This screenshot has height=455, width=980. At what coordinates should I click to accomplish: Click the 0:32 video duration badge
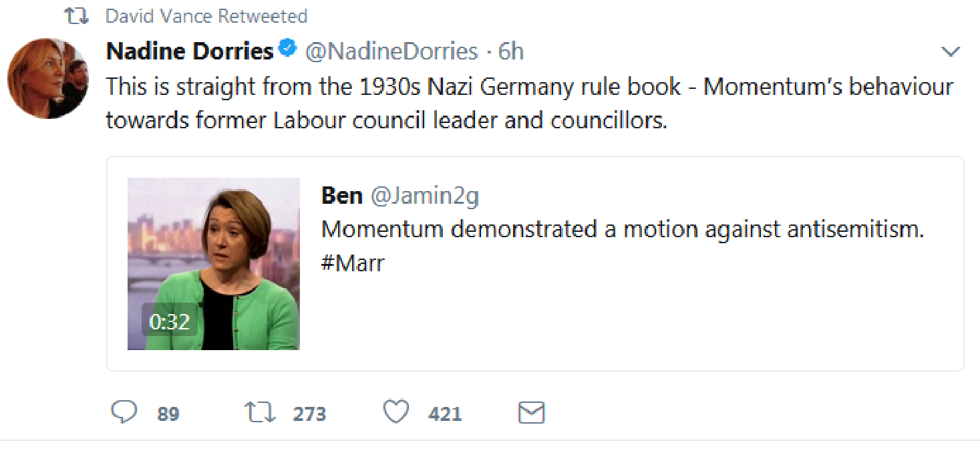[x=170, y=322]
